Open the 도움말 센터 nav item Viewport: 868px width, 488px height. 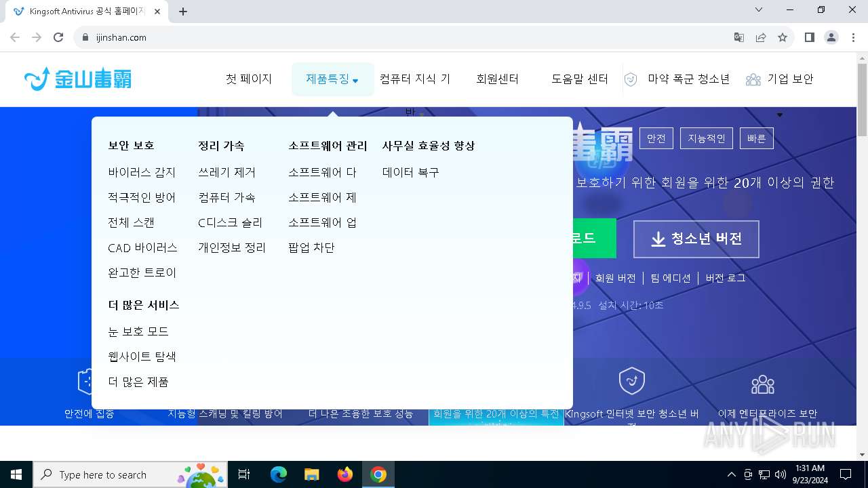(580, 79)
